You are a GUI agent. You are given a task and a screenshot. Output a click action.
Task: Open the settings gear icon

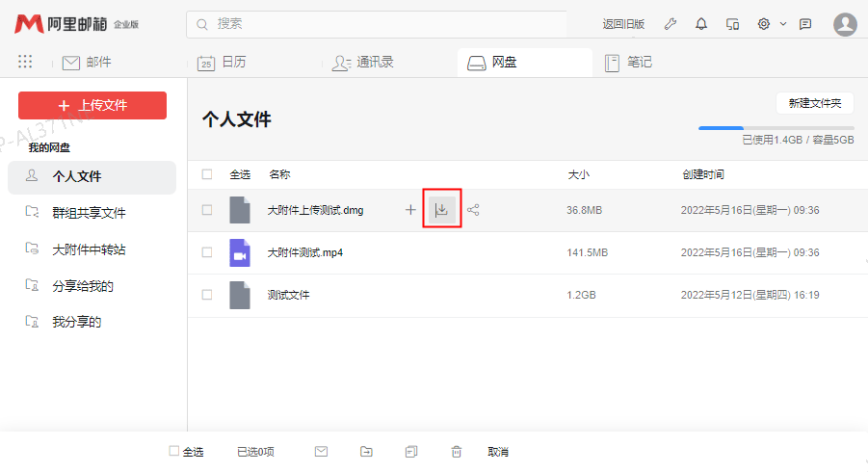764,24
